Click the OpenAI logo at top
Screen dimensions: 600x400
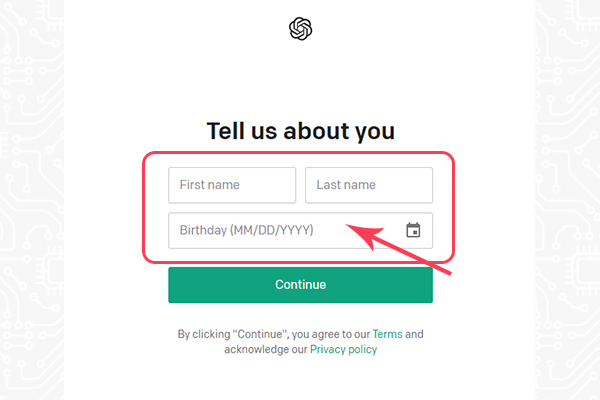pyautogui.click(x=300, y=30)
